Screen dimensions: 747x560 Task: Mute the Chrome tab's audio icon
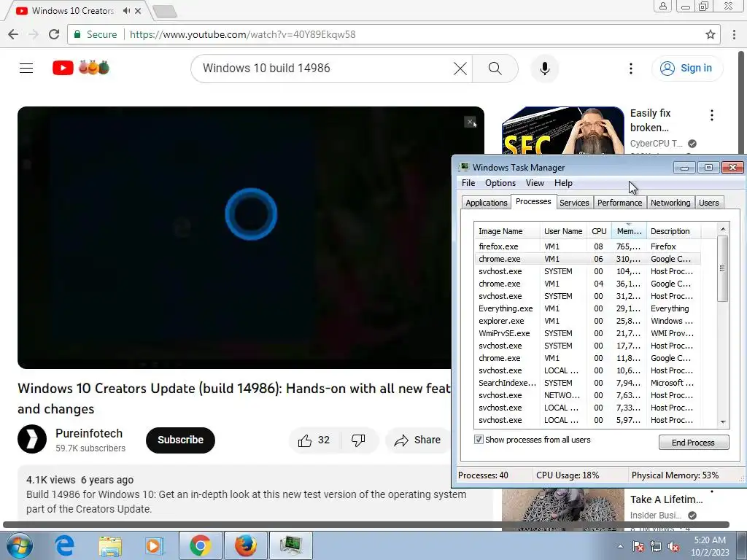coord(126,10)
